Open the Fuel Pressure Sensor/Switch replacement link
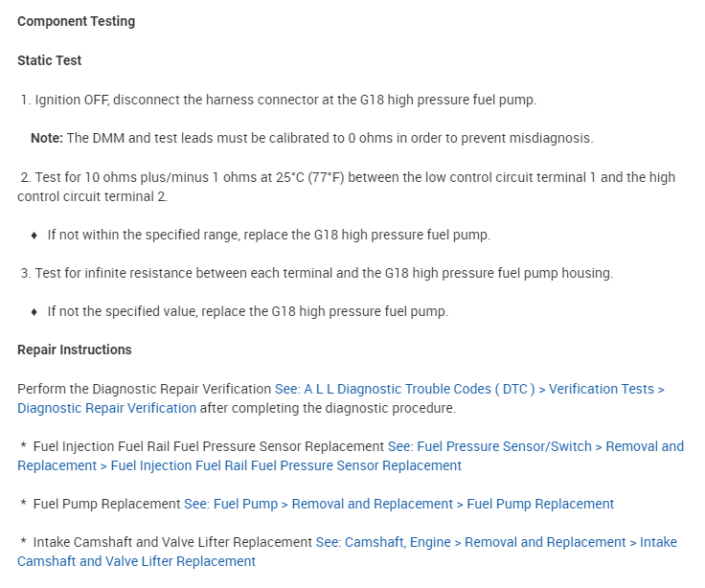 point(535,446)
